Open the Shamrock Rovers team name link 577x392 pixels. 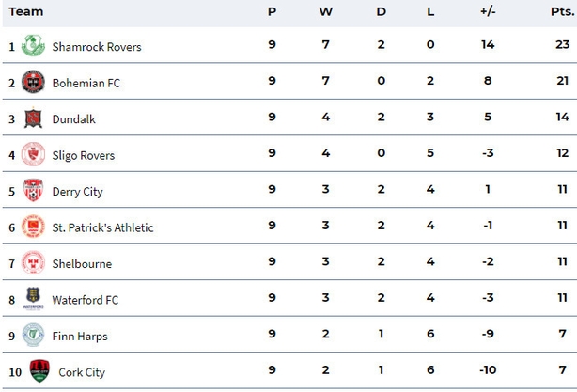tap(97, 47)
